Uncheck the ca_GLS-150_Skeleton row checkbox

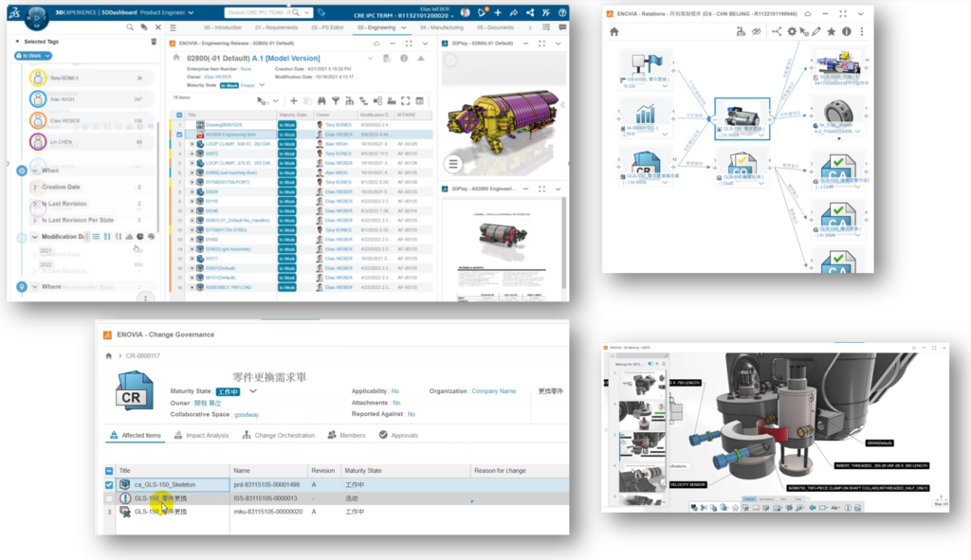tap(109, 484)
